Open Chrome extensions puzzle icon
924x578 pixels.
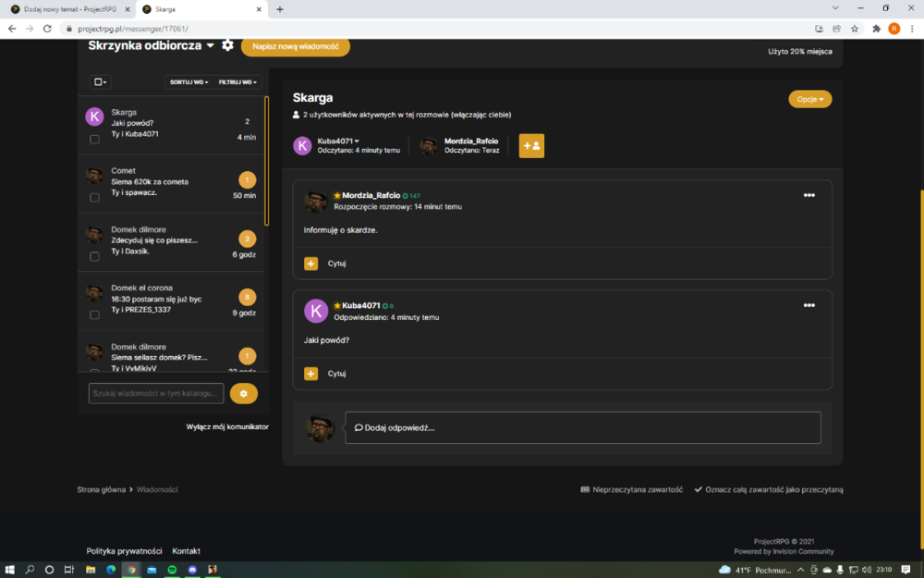pyautogui.click(x=876, y=29)
